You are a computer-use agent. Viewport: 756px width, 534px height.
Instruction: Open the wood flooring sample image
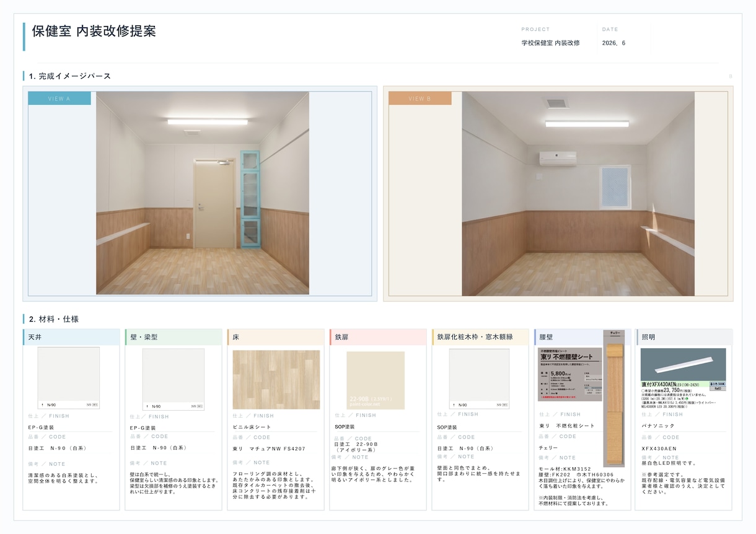click(x=276, y=380)
